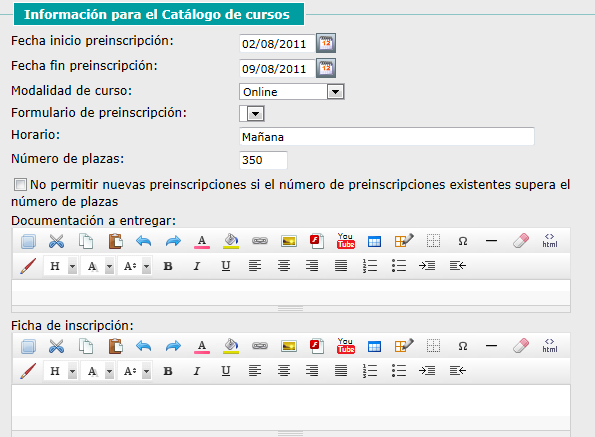The width and height of the screenshot is (595, 437).
Task: Open font family dropdown in Documentación editor
Action: [98, 266]
